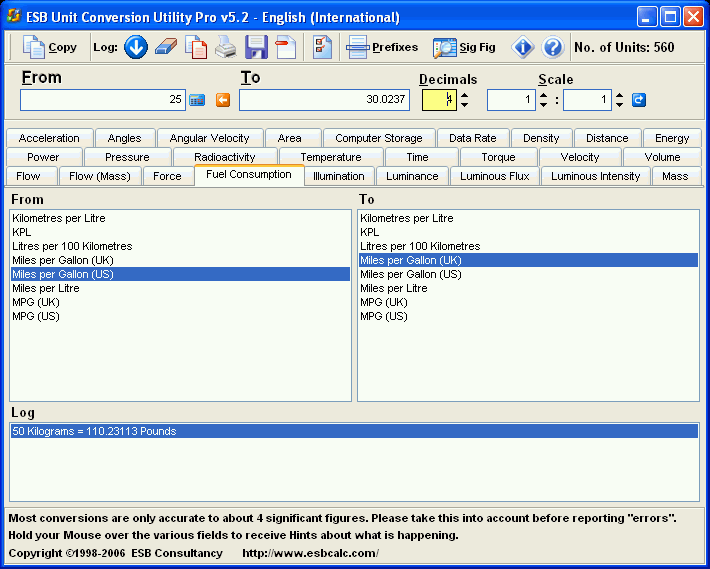Open the Illumination tab
The width and height of the screenshot is (710, 569).
[x=339, y=176]
